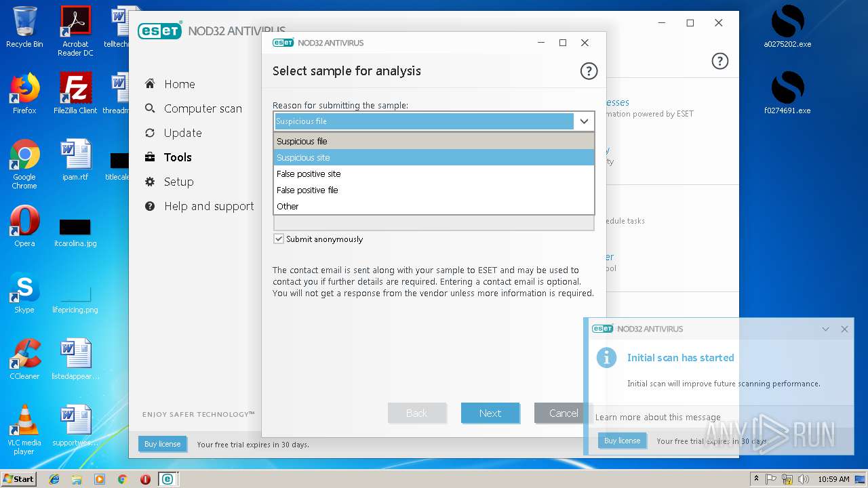The image size is (868, 488).
Task: Open Computer scan in ESET sidebar
Action: point(203,108)
